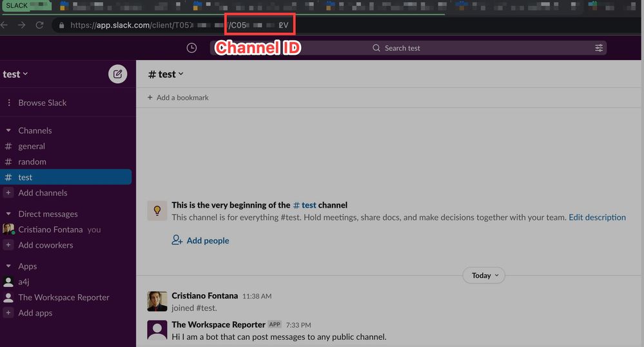This screenshot has width=644, height=347.
Task: Open the #test channel header dropdown
Action: coord(166,74)
